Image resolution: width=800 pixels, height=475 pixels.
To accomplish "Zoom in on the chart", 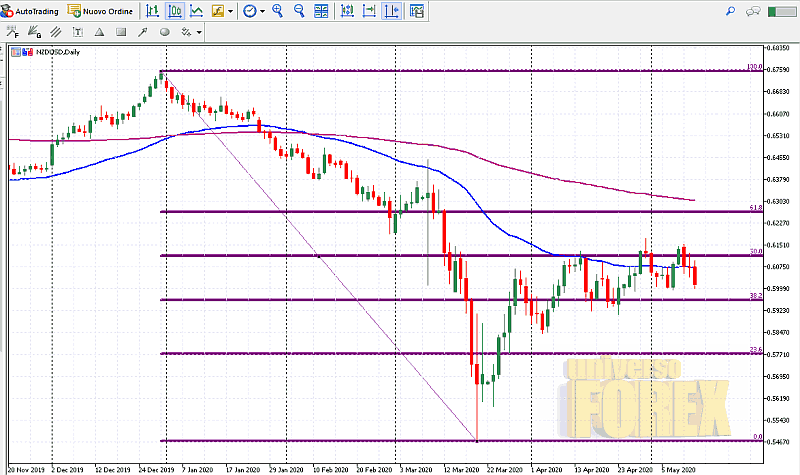I will [x=277, y=11].
